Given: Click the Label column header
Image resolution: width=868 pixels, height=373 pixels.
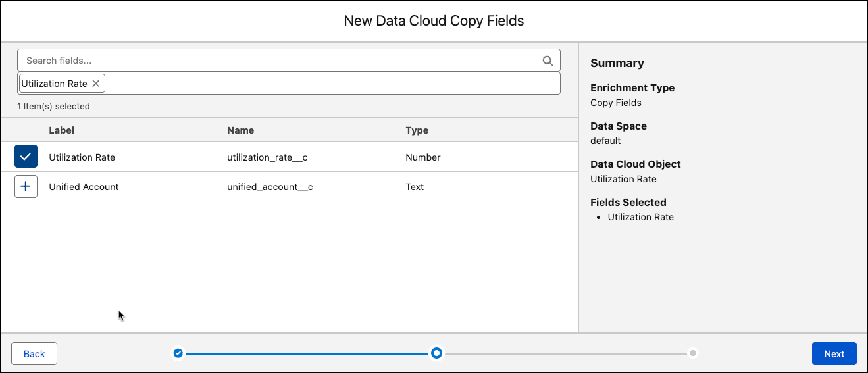Looking at the screenshot, I should [x=62, y=130].
